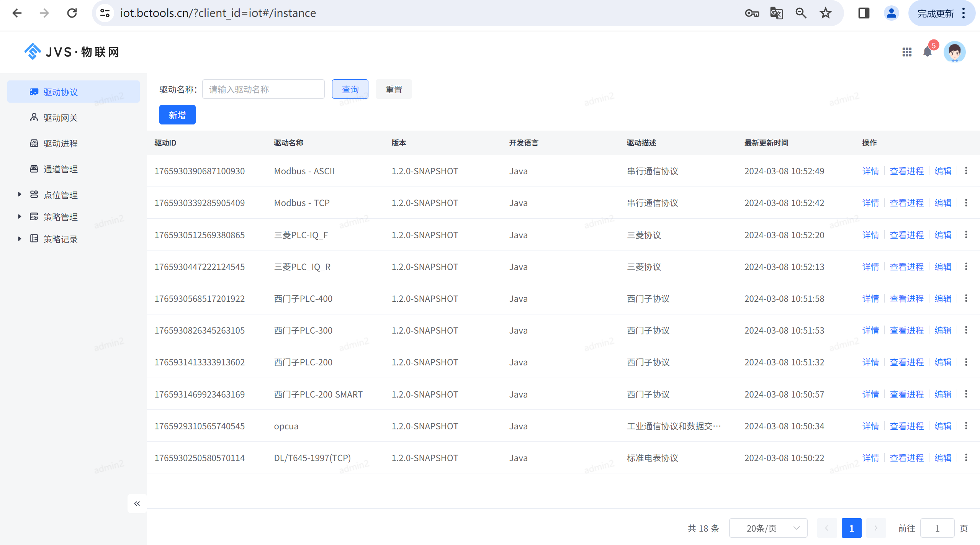Toggle the browser side panel icon
Viewport: 980px width, 545px height.
(864, 13)
